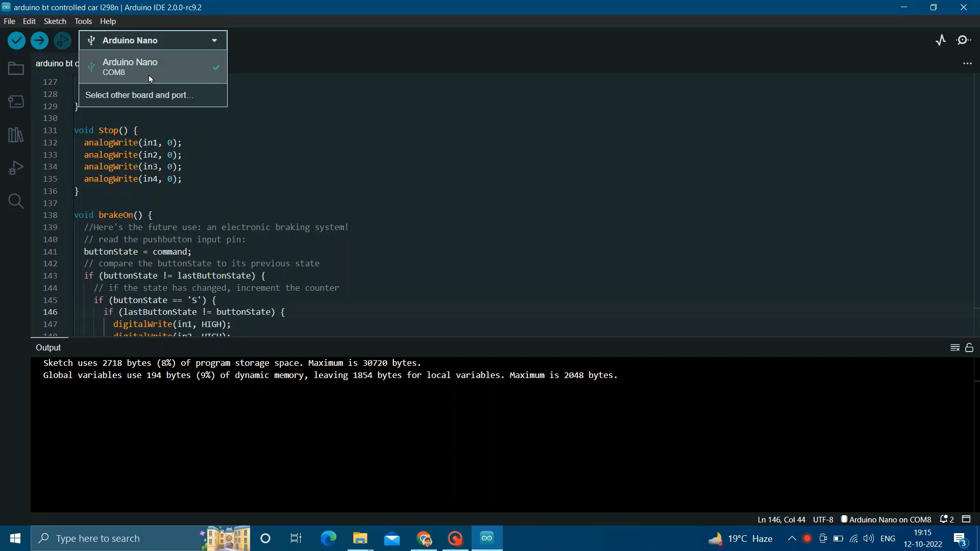The width and height of the screenshot is (980, 551).
Task: Open Cortana circle icon in taskbar
Action: point(265,538)
